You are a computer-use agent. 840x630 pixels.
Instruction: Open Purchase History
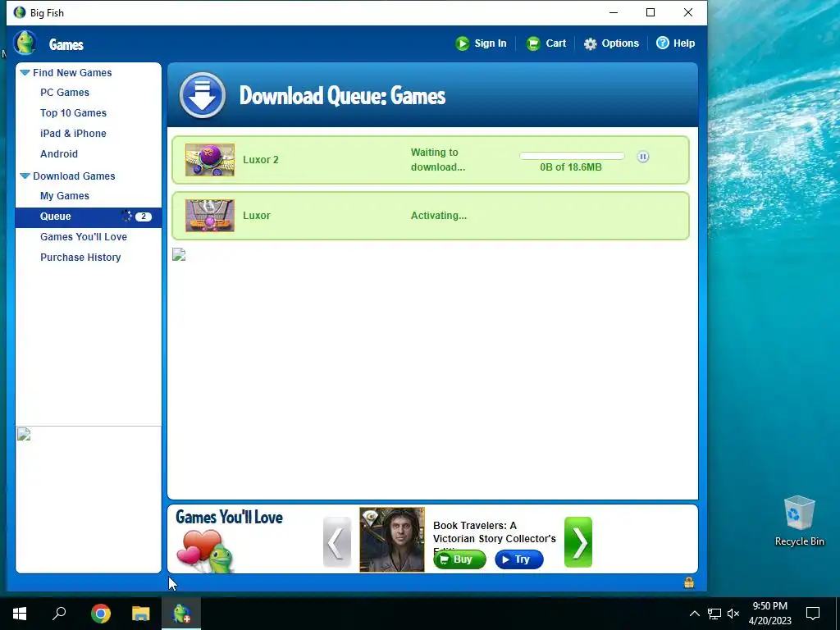click(x=80, y=257)
